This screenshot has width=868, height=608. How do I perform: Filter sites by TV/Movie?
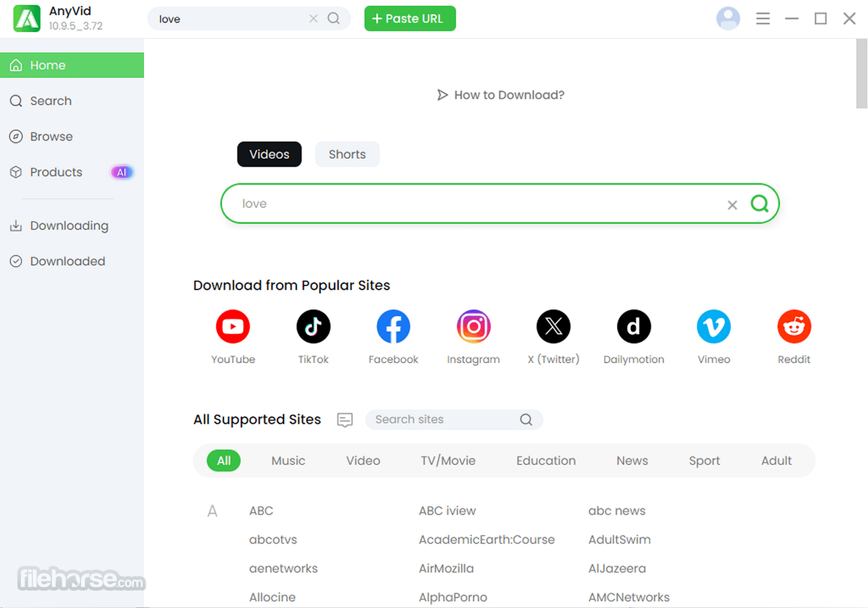tap(448, 460)
